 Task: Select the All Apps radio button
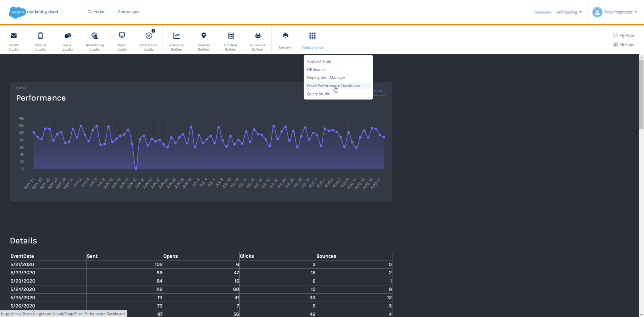[x=615, y=45]
